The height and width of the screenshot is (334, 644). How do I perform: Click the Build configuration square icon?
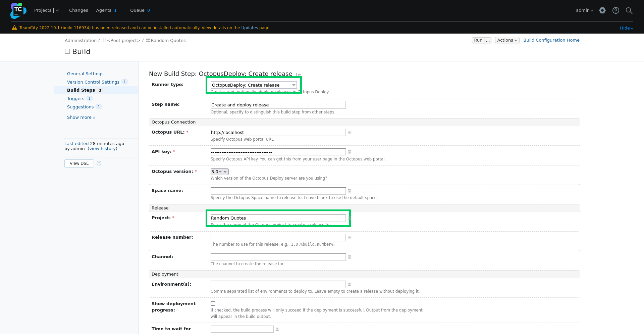click(67, 51)
